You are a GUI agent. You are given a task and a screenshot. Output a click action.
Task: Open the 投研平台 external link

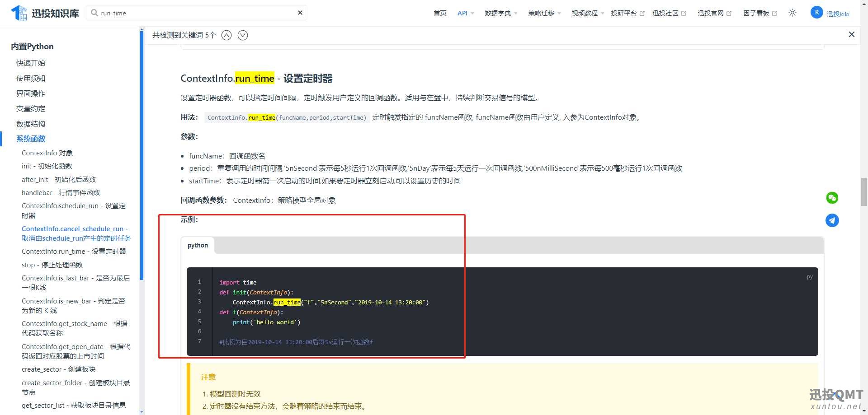[x=627, y=13]
